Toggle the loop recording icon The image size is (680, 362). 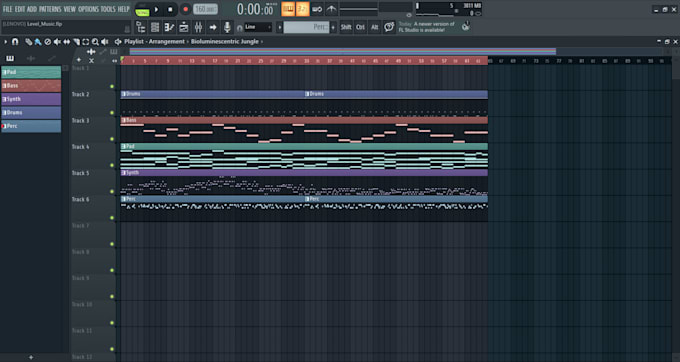[317, 9]
